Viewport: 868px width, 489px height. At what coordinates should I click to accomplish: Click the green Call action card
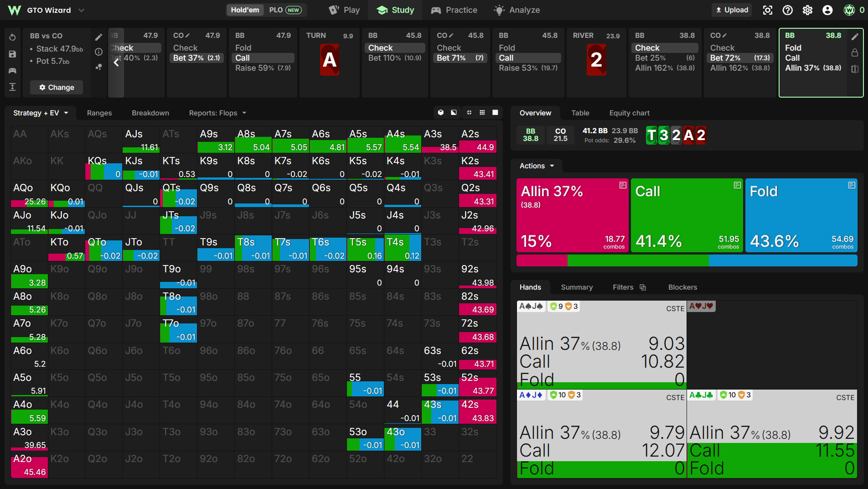(687, 215)
